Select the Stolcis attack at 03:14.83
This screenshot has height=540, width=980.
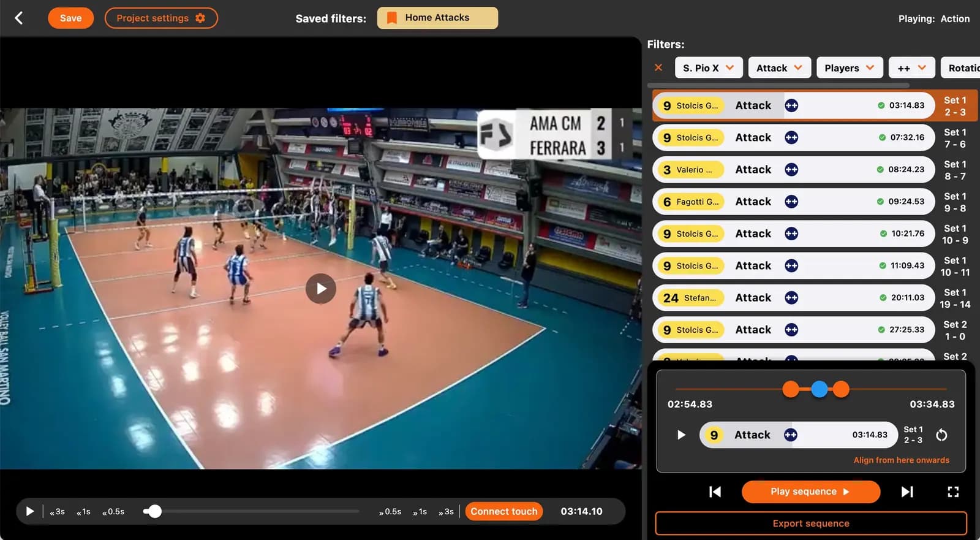click(x=793, y=105)
